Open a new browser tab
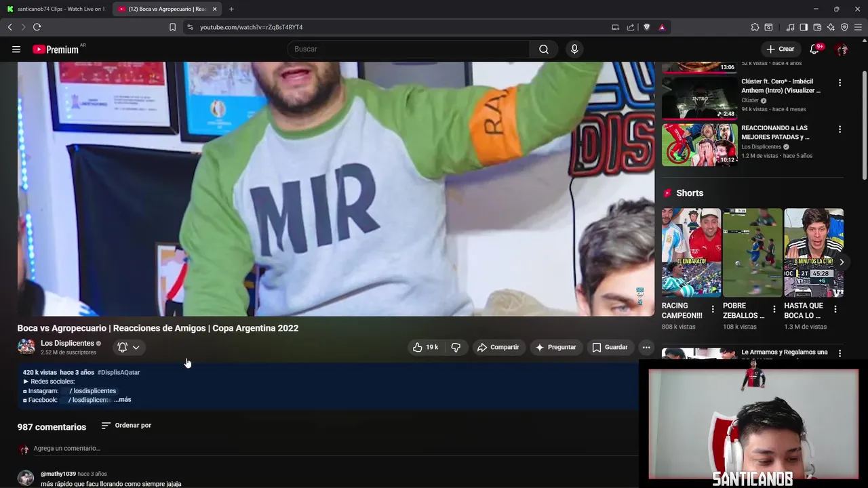The width and height of the screenshot is (868, 488). [x=231, y=9]
